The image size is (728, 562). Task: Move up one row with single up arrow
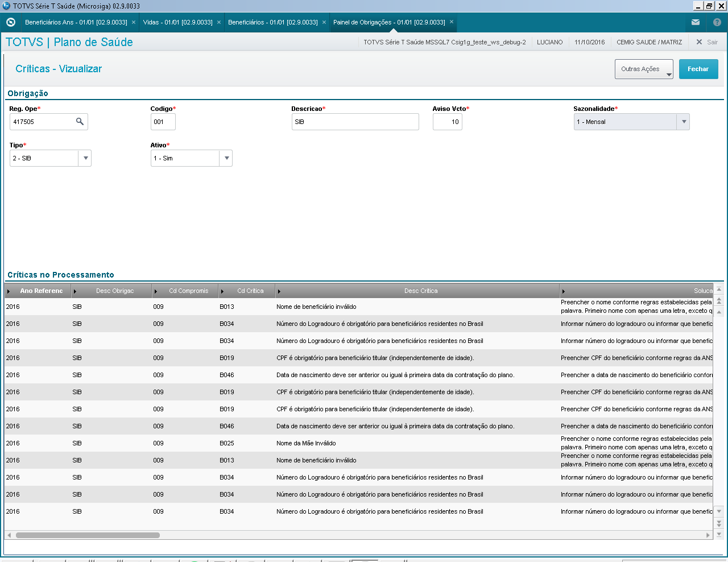(719, 312)
